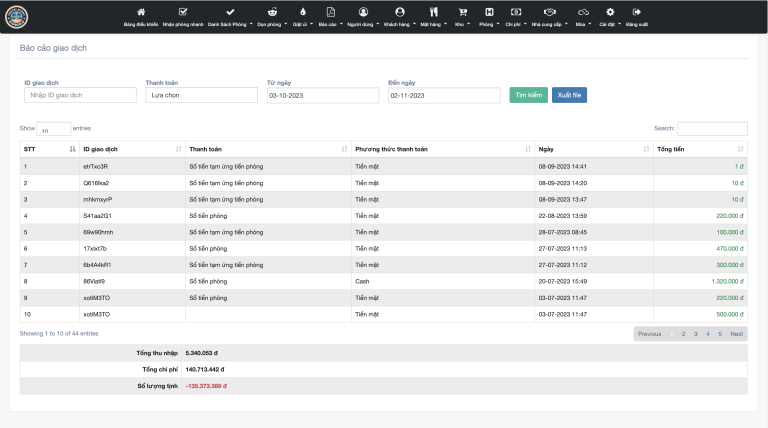The image size is (768, 428).
Task: Click the 300.000 đ amount
Action: [730, 265]
